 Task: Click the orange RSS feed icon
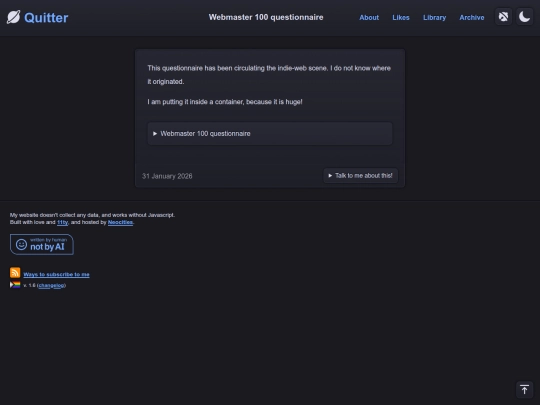(x=15, y=272)
